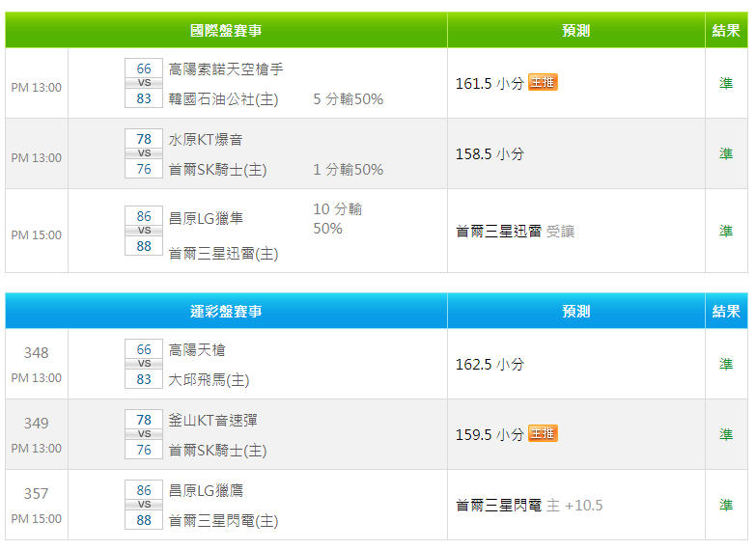Click the 主推 badge beside 159.5 小分
The width and height of the screenshot is (756, 550).
[543, 433]
